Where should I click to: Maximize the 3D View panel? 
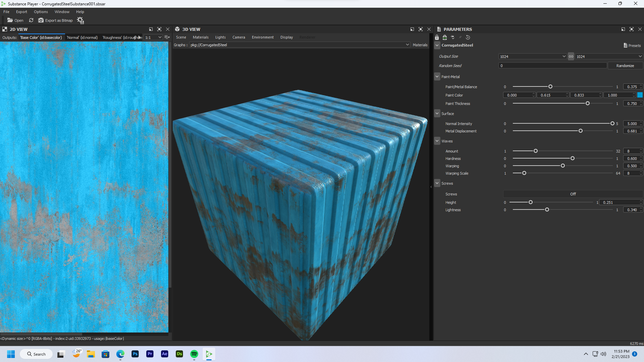(x=421, y=29)
